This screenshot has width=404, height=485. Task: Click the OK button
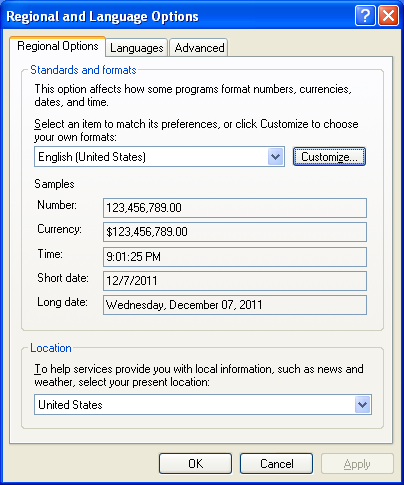(x=195, y=463)
